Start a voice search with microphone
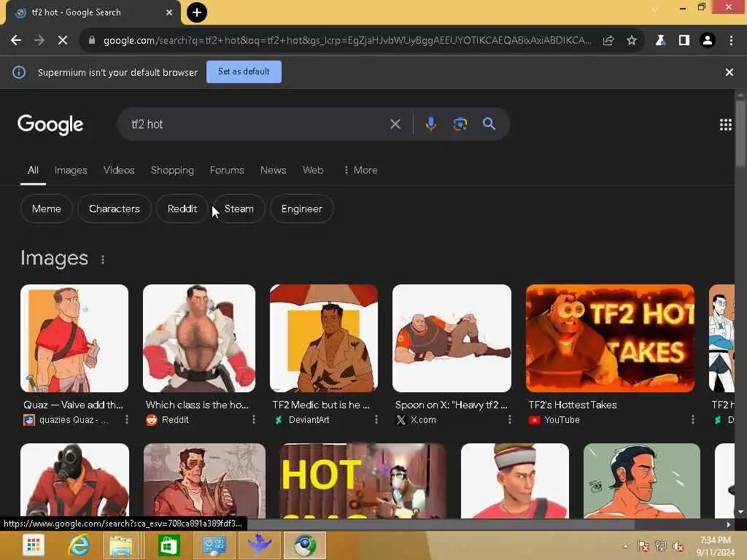The width and height of the screenshot is (747, 560). [x=430, y=124]
